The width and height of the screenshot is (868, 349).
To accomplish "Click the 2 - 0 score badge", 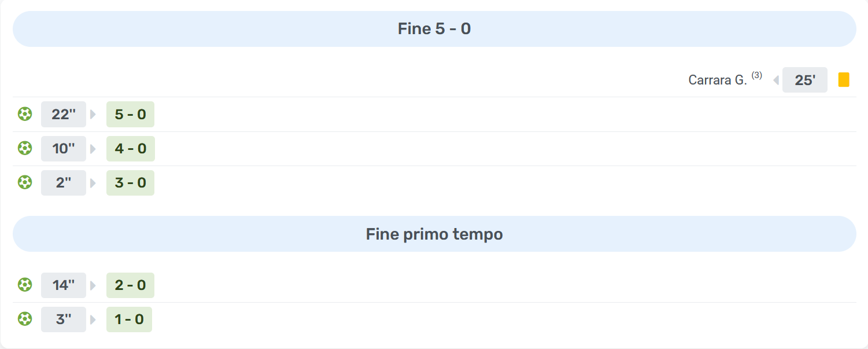I will pyautogui.click(x=130, y=285).
